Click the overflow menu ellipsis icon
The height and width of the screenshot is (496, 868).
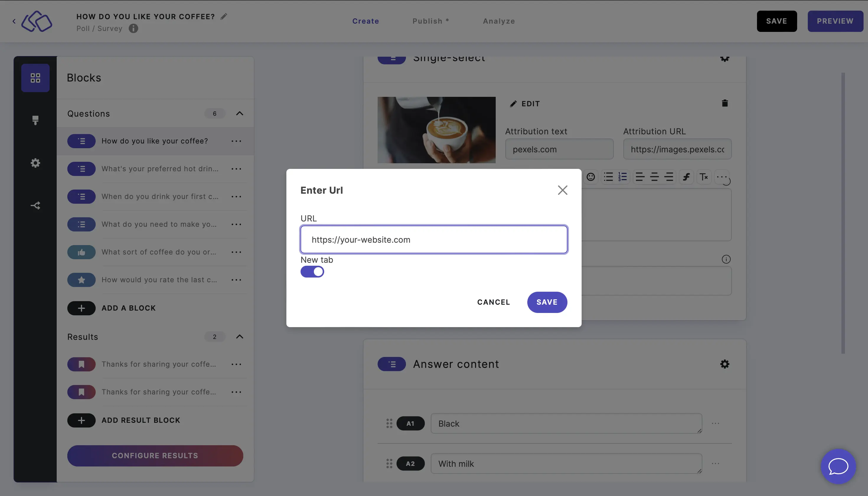click(721, 177)
